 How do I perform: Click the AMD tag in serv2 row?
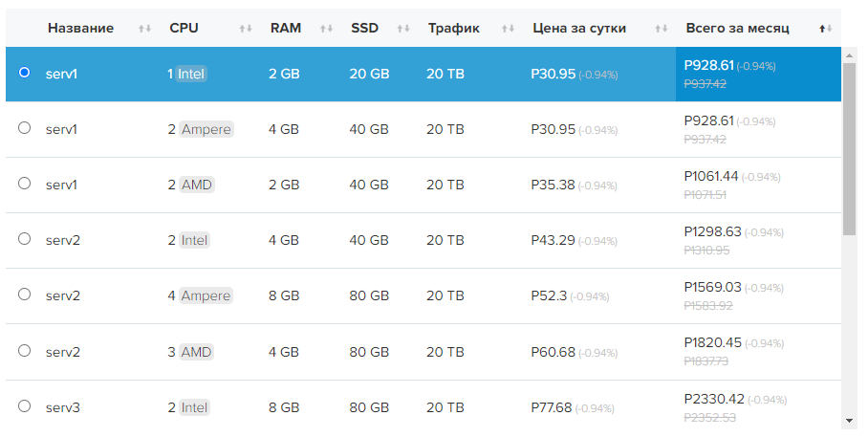click(x=196, y=352)
